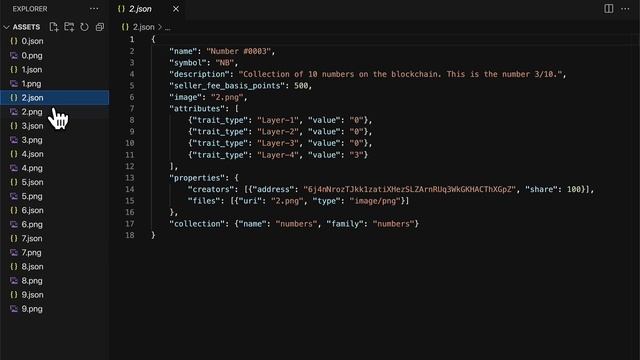Image resolution: width=640 pixels, height=360 pixels.
Task: Open 1.json in the file list
Action: pos(55,69)
